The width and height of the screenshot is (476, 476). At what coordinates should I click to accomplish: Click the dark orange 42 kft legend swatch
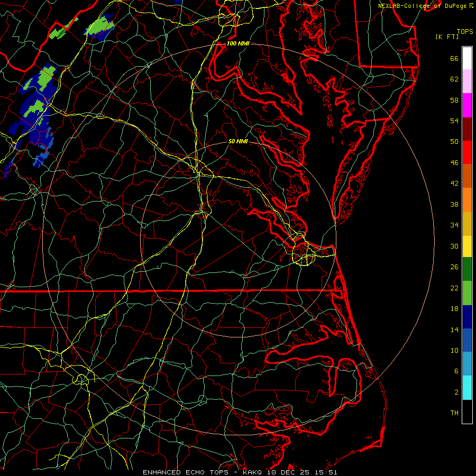point(467,176)
